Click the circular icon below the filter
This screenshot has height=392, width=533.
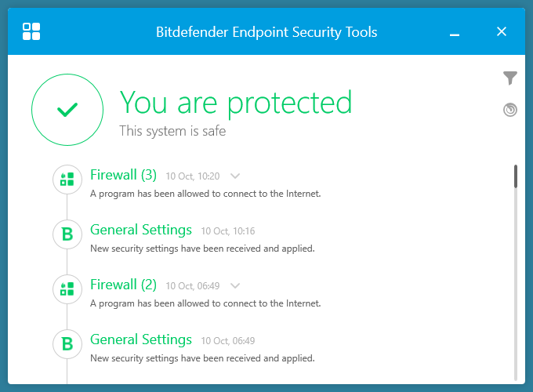[510, 110]
